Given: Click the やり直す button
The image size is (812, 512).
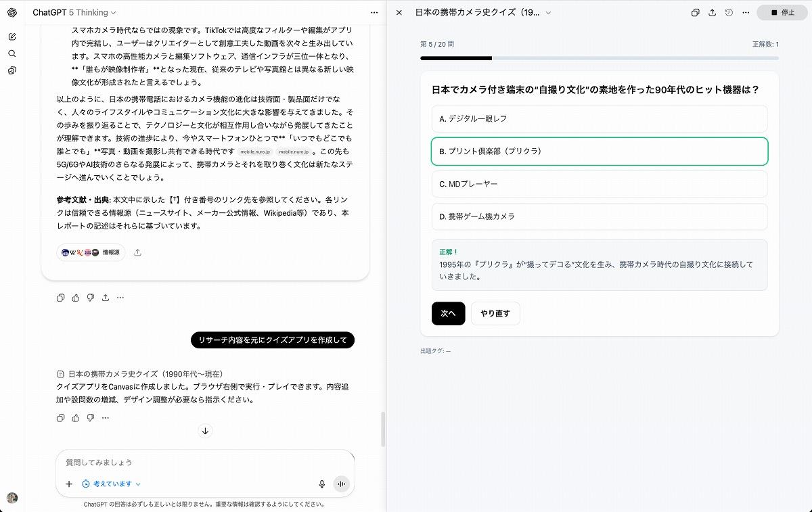Looking at the screenshot, I should tap(495, 313).
